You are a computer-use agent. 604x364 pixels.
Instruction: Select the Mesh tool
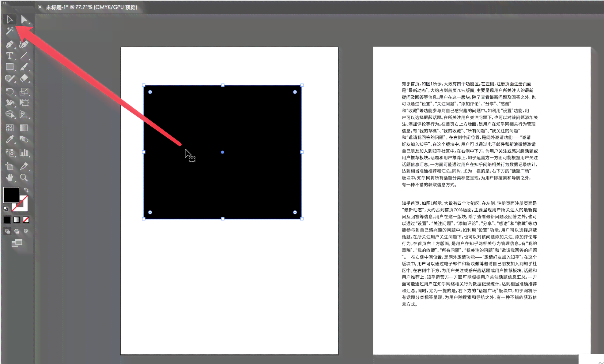[10, 128]
